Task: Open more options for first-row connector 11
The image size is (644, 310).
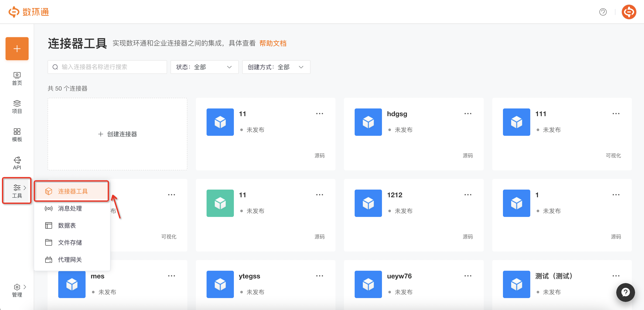Action: pyautogui.click(x=319, y=114)
